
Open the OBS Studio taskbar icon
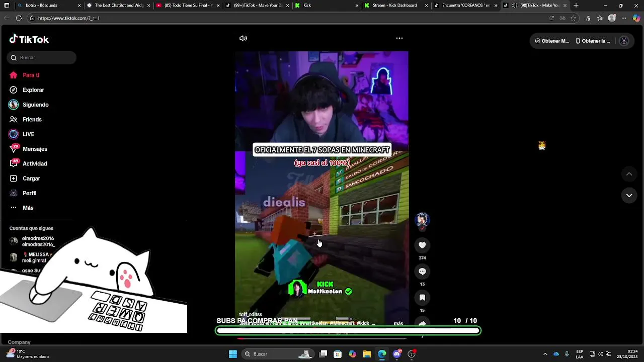click(412, 354)
